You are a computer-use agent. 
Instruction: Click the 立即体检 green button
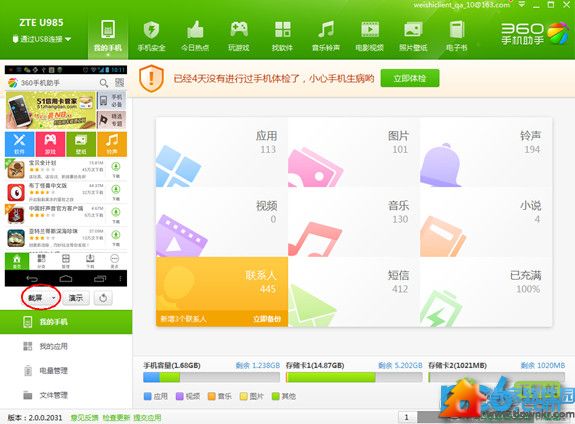tap(410, 78)
